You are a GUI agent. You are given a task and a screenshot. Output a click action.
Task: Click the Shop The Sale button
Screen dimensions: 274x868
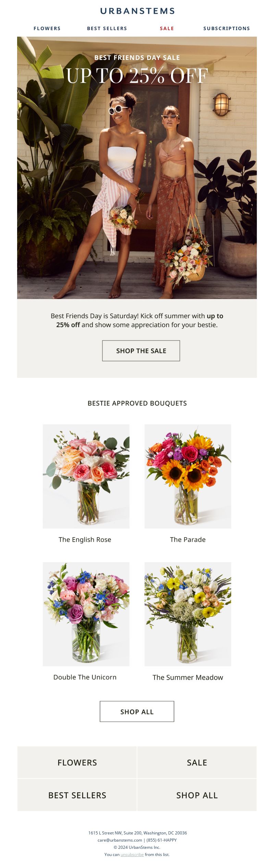[141, 351]
